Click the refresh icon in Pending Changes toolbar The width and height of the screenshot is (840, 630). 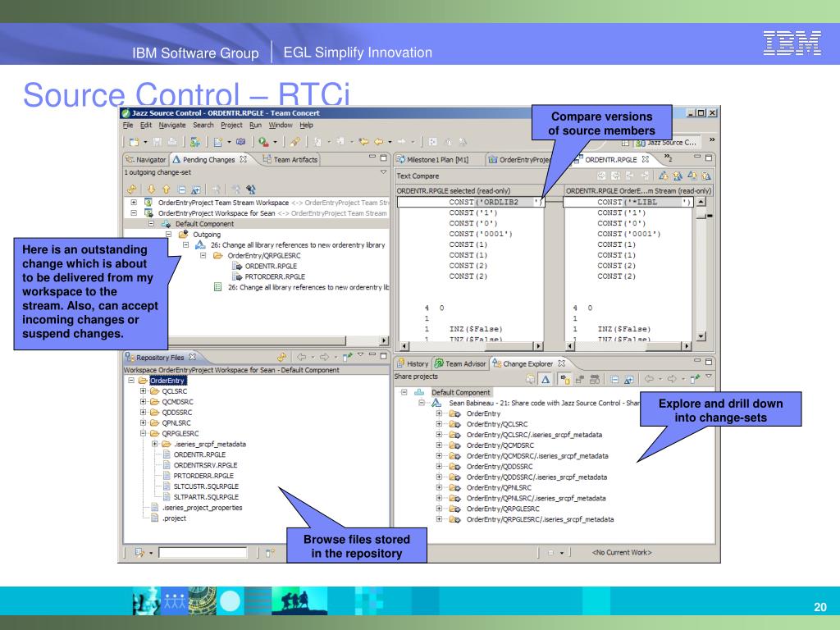pos(132,189)
